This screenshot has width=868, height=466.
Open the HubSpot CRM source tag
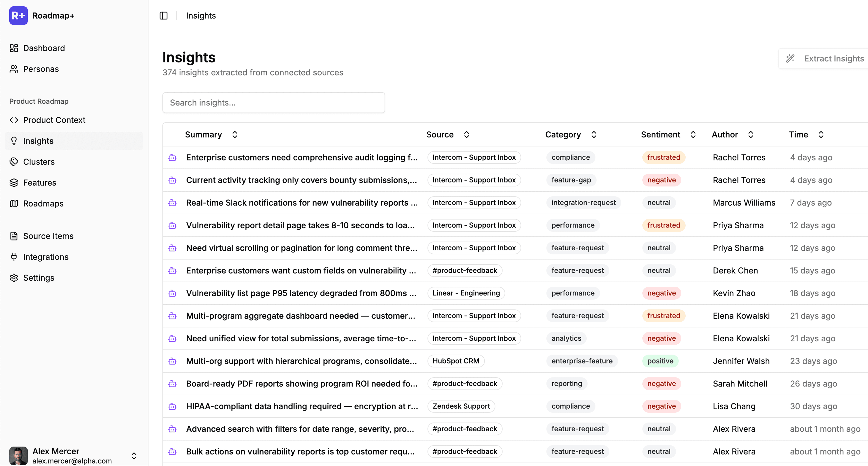[456, 361]
